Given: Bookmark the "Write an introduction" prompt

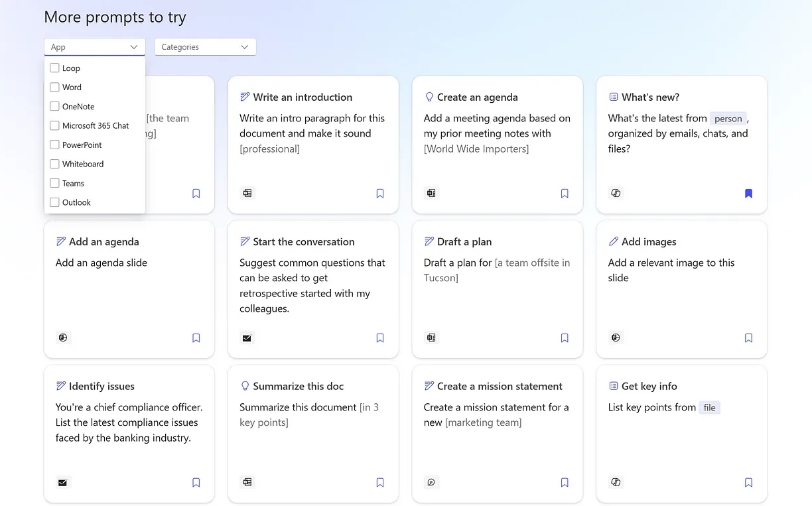Looking at the screenshot, I should click(x=380, y=194).
